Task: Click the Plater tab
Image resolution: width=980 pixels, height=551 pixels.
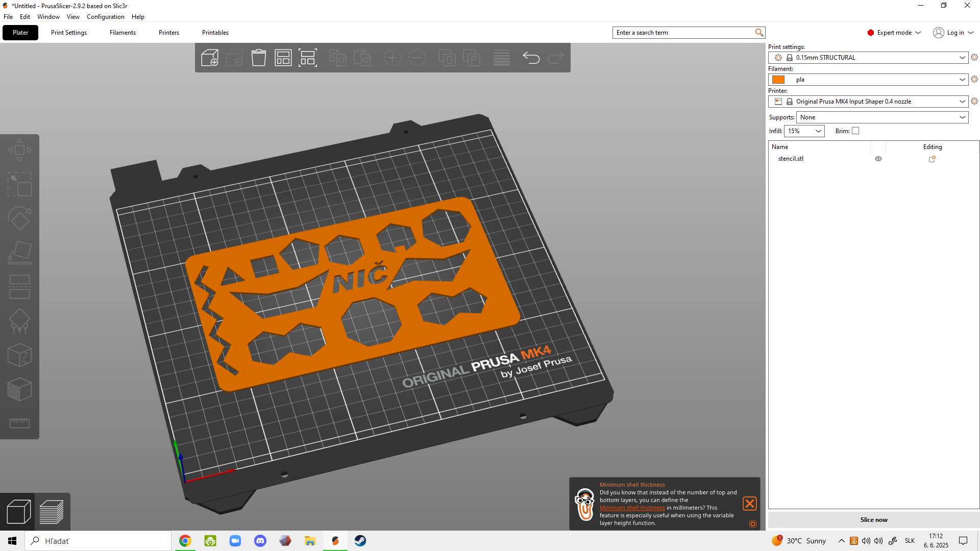Action: click(20, 33)
